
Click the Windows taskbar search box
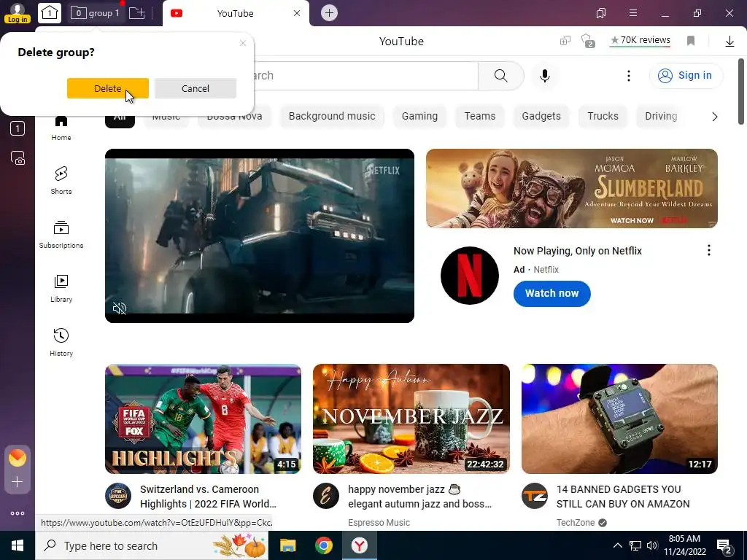tap(152, 545)
